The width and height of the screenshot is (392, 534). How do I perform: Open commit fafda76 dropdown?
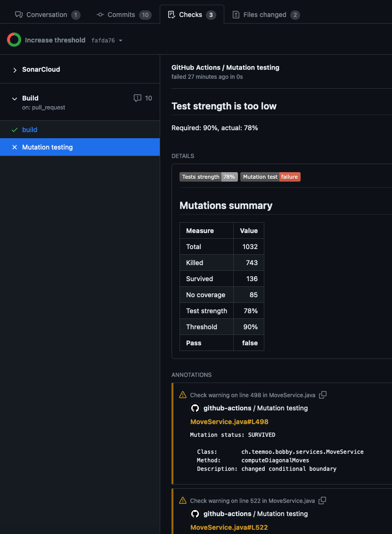click(x=107, y=40)
